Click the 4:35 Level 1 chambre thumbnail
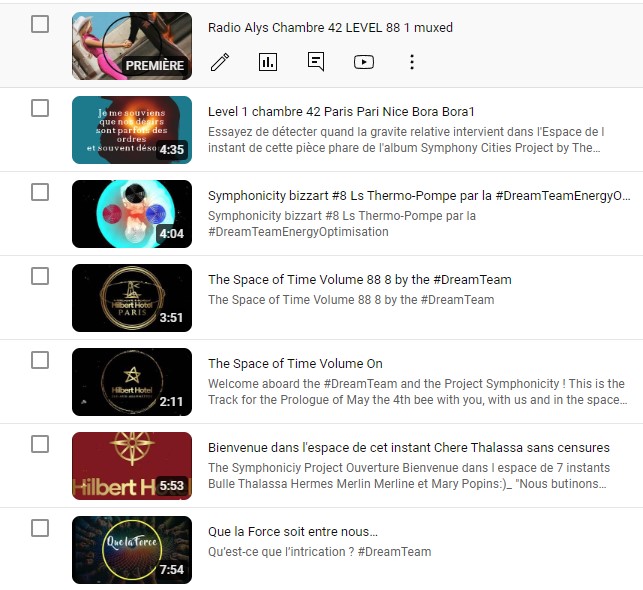This screenshot has height=590, width=643. pyautogui.click(x=132, y=130)
